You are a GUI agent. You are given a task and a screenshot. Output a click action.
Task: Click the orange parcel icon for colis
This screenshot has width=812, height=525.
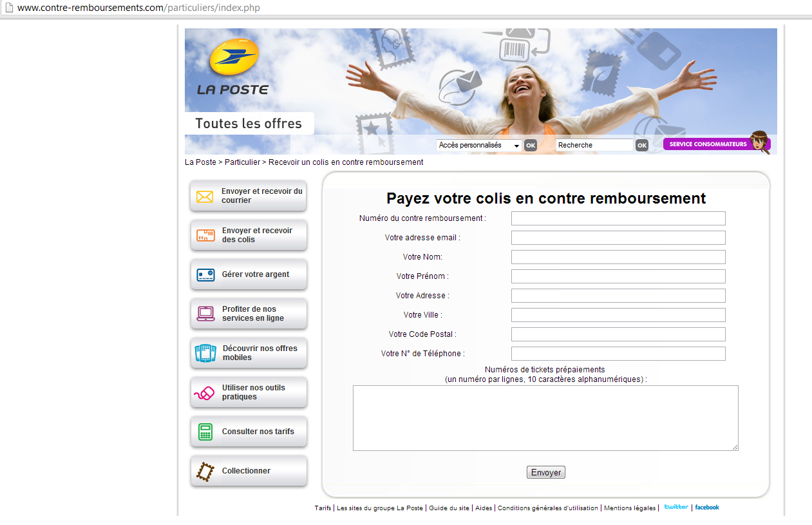click(205, 235)
